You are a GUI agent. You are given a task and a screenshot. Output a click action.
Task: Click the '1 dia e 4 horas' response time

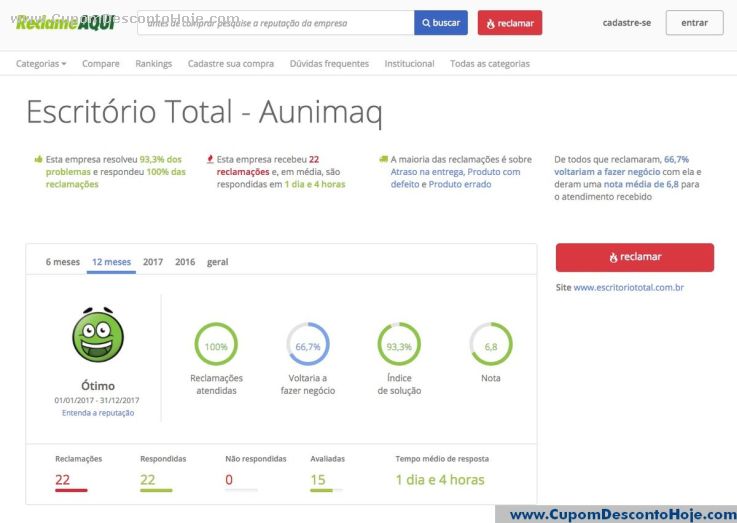point(440,480)
